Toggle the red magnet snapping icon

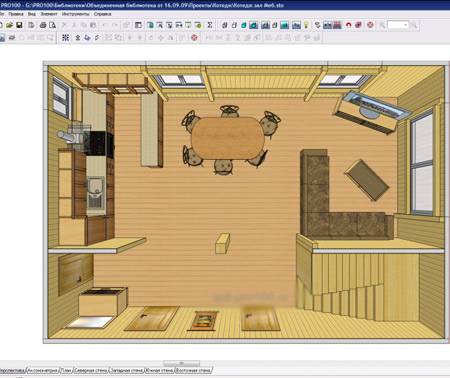click(x=348, y=25)
